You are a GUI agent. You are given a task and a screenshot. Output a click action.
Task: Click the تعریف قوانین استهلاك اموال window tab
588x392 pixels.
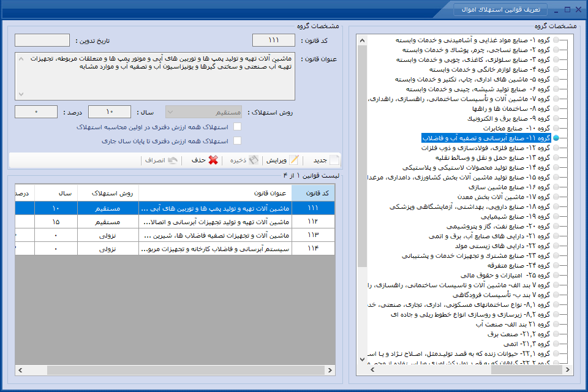(500, 9)
